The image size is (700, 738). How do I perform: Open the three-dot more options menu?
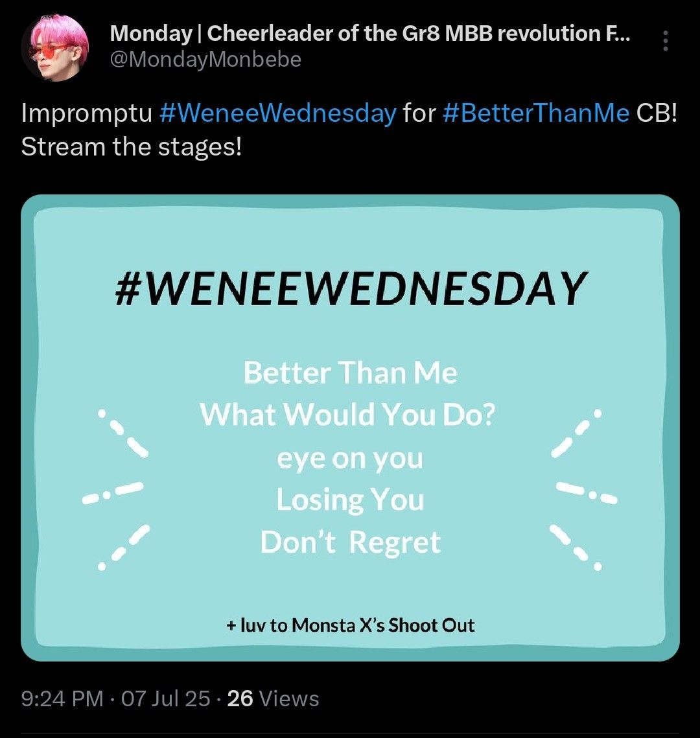[665, 41]
